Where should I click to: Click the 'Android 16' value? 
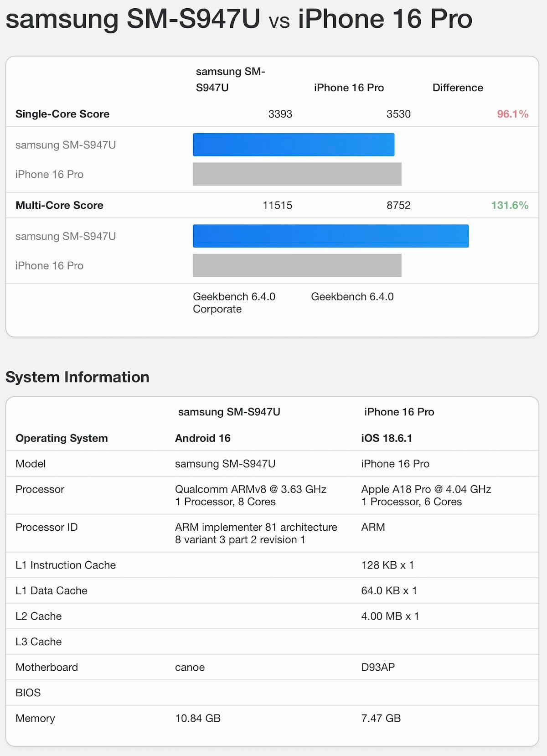[203, 438]
